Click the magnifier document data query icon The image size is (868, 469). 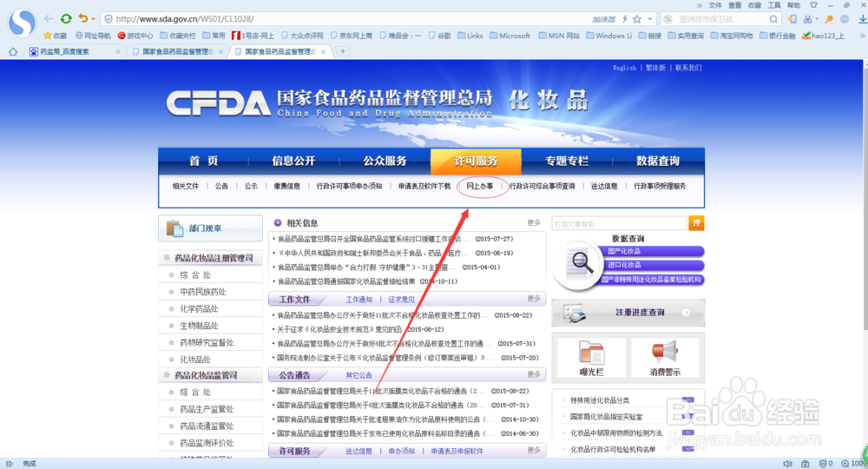pos(579,263)
